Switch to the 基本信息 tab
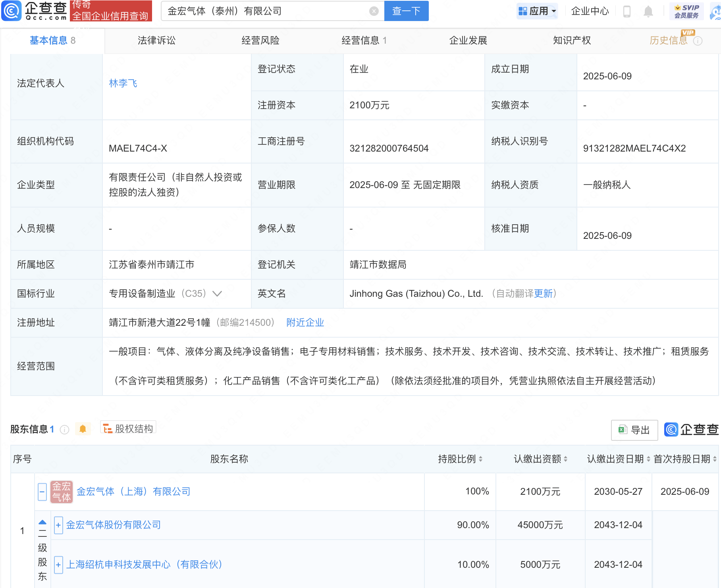Screen dimensions: 721x588 [x=52, y=40]
